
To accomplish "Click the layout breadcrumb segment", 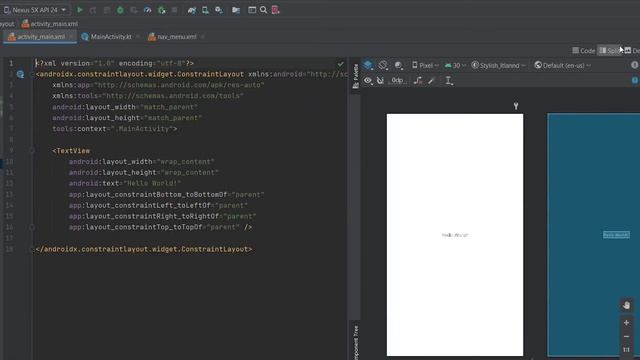I will [7, 24].
